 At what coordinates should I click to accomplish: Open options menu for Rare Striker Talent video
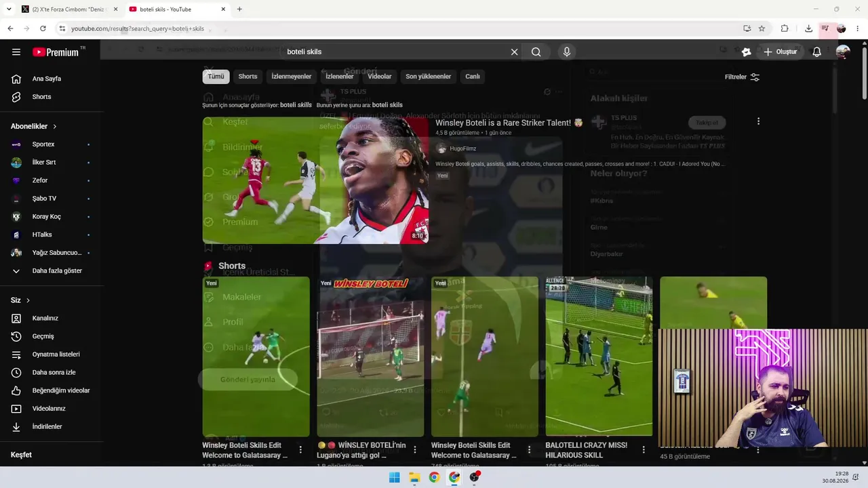pos(758,121)
